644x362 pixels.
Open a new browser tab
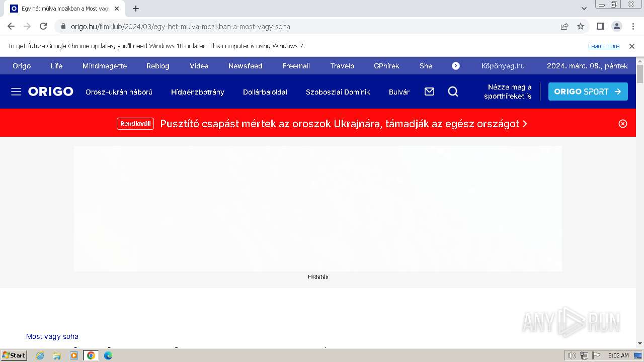[136, 9]
